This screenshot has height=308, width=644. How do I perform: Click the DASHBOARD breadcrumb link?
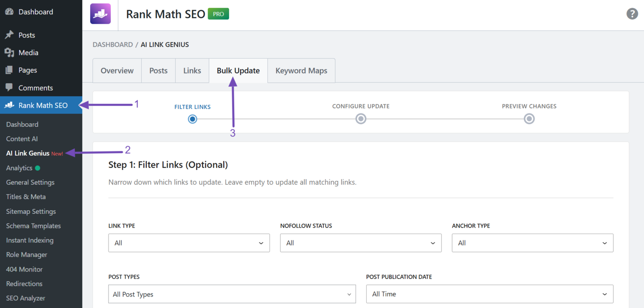click(113, 45)
